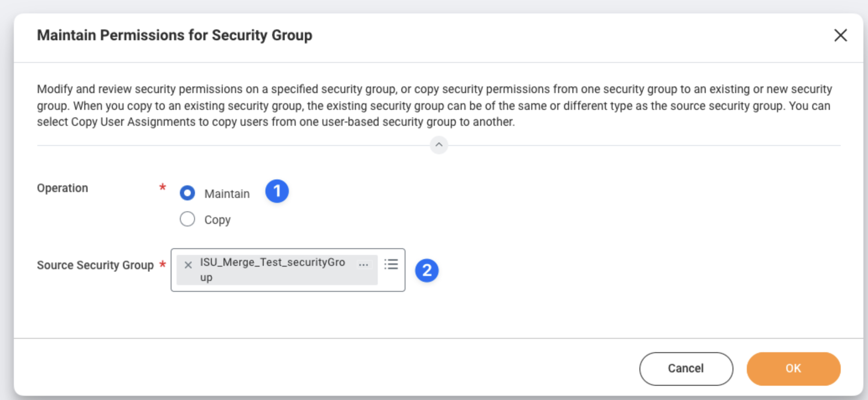Image resolution: width=868 pixels, height=400 pixels.
Task: Open related actions ellipsis on the selected group
Action: click(364, 265)
